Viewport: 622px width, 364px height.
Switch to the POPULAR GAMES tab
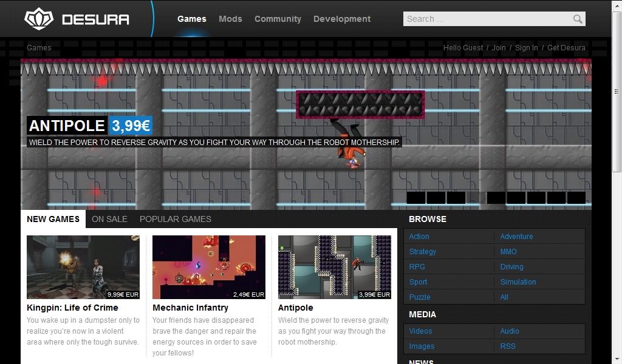click(x=176, y=219)
